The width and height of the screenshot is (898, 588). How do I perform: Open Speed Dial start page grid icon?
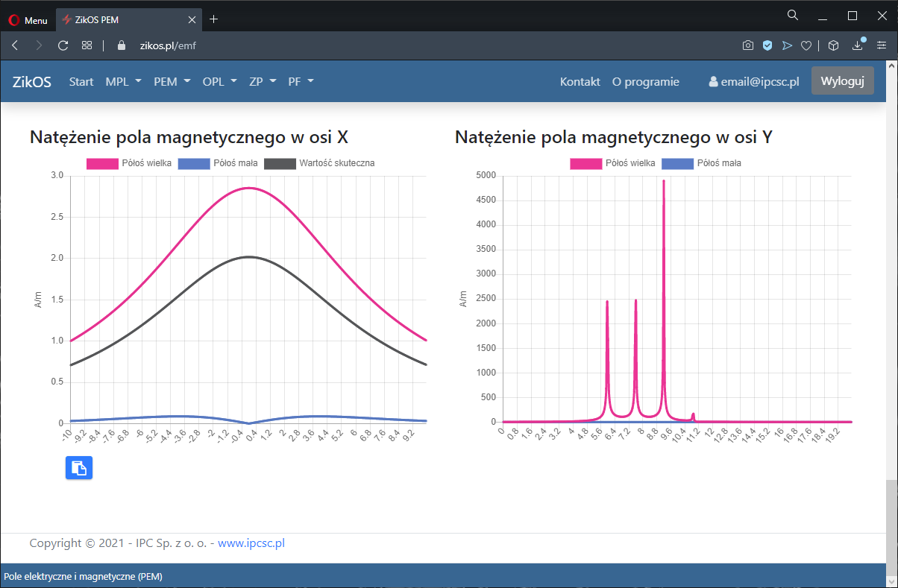pyautogui.click(x=87, y=45)
